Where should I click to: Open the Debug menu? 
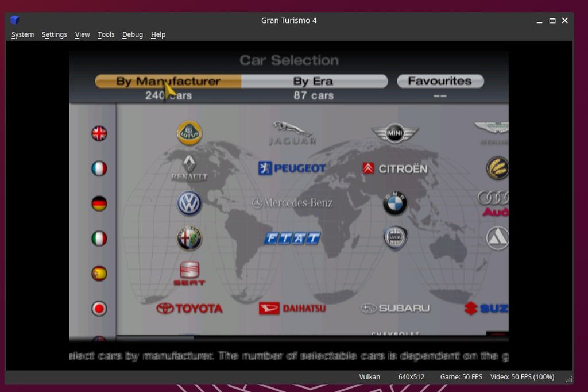click(132, 34)
